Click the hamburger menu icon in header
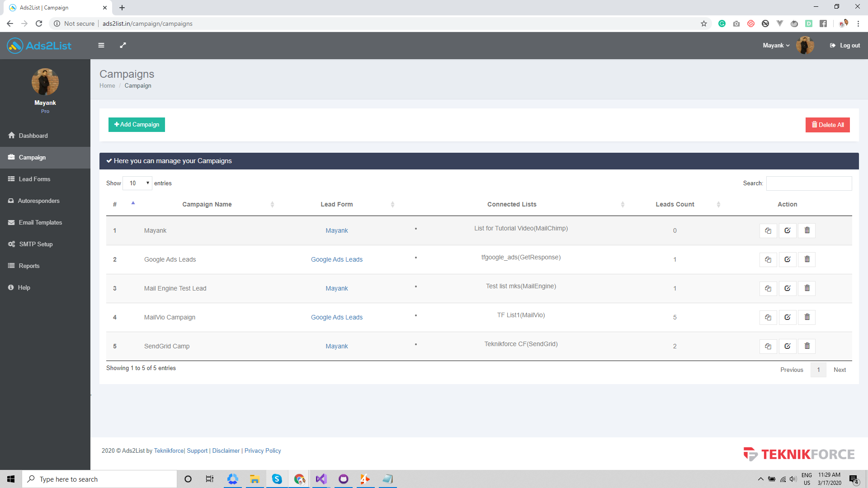Viewport: 868px width, 488px height. click(x=101, y=45)
